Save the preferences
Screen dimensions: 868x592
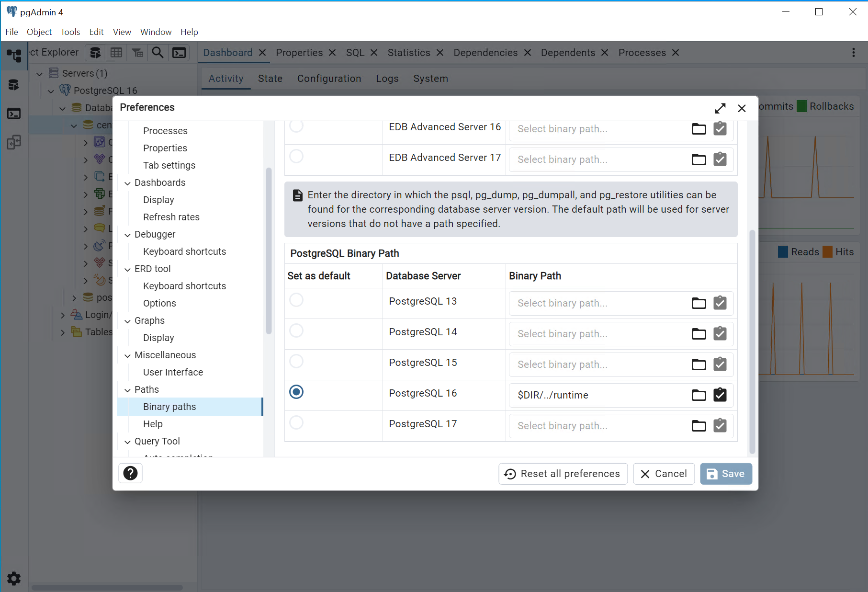[x=726, y=474]
